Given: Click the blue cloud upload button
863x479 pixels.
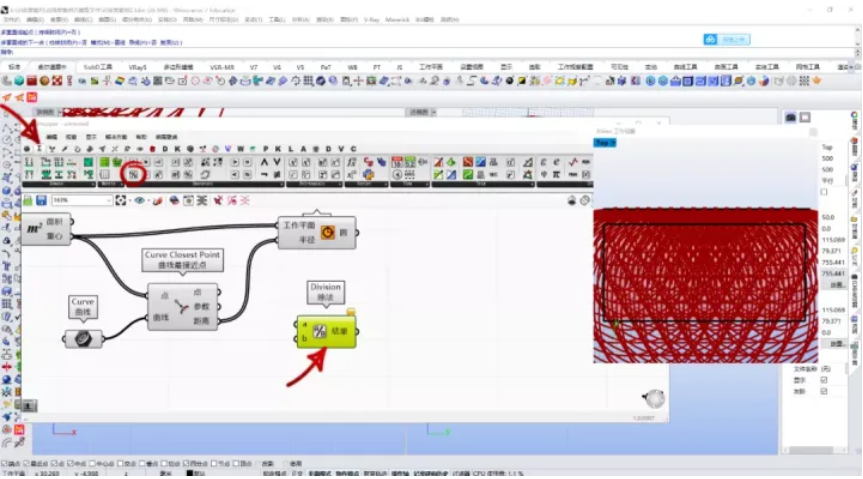Looking at the screenshot, I should (x=727, y=40).
